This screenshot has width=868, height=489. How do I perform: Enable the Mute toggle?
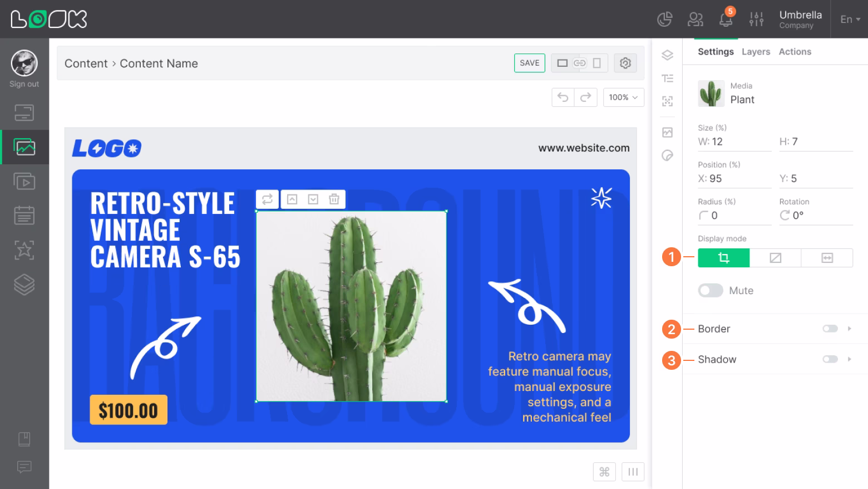(x=710, y=290)
